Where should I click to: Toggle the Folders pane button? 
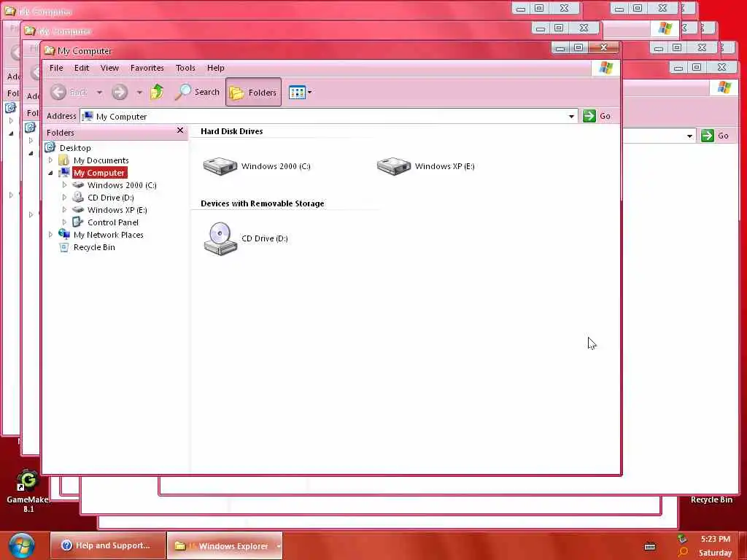(x=253, y=92)
